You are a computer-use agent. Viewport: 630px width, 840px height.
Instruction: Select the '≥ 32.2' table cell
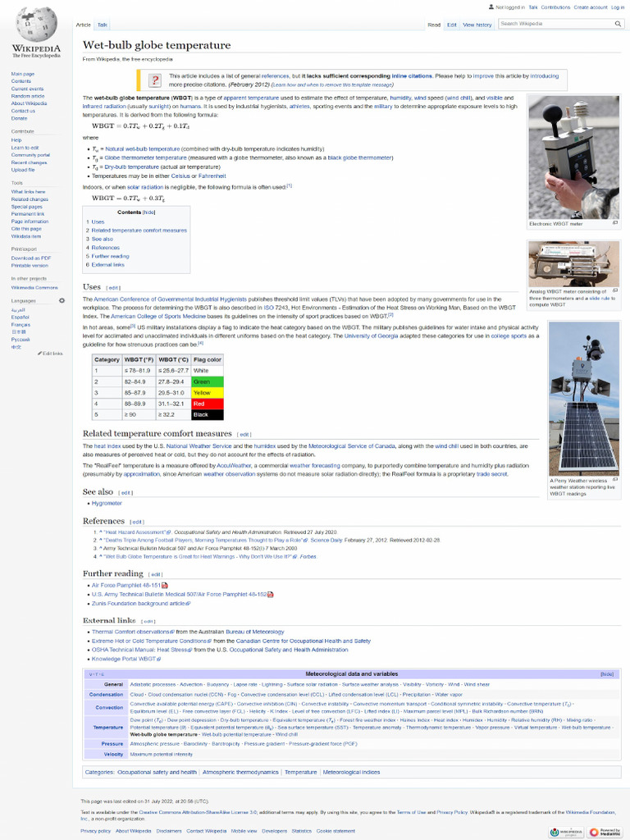[173, 414]
